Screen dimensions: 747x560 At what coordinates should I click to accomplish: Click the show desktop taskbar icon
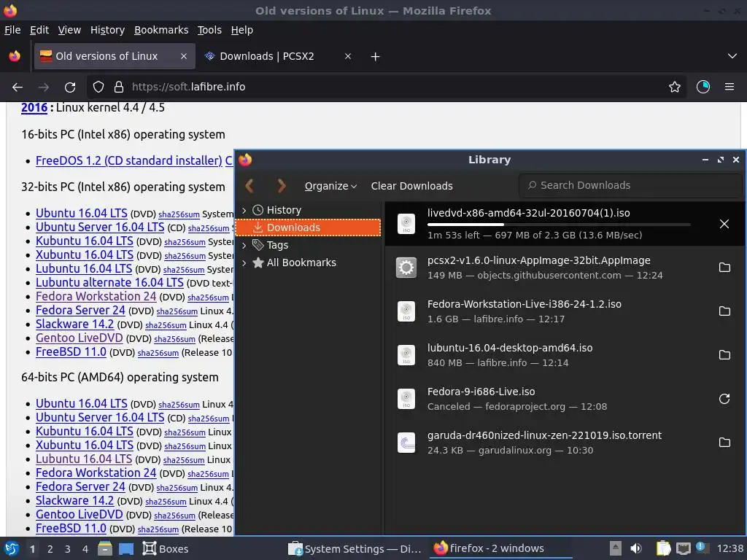pyautogui.click(x=126, y=548)
